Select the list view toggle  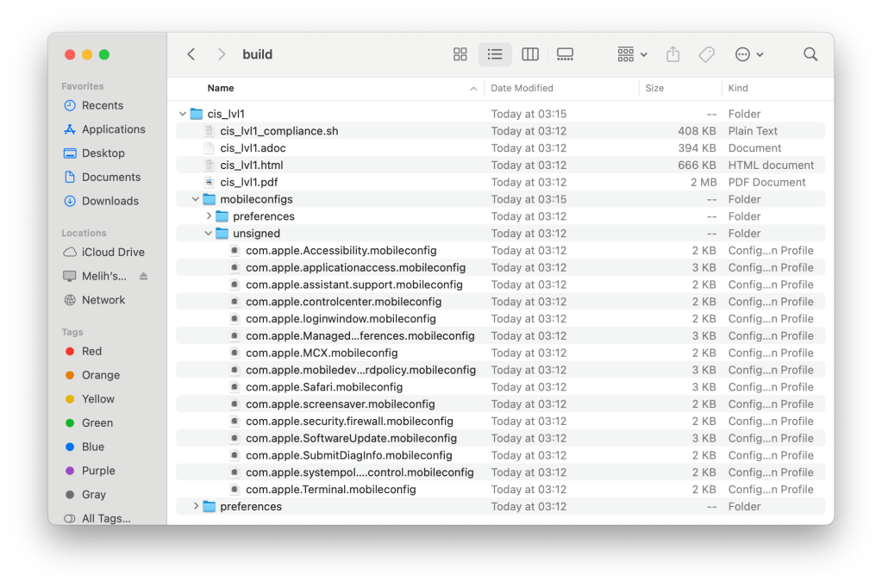click(495, 54)
